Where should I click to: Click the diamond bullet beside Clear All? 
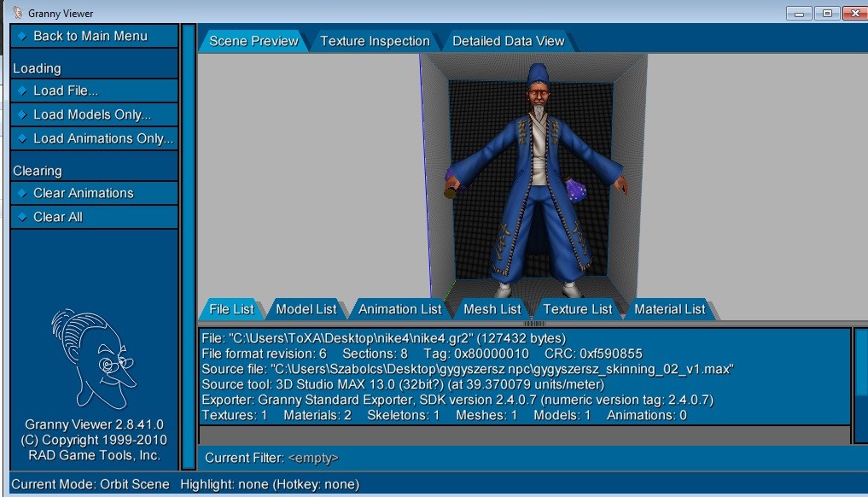tap(22, 217)
